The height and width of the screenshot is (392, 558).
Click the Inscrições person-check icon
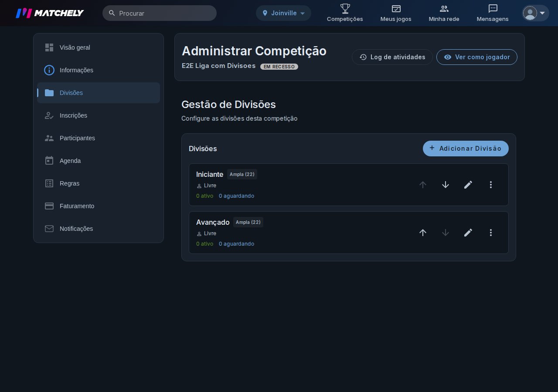(49, 115)
